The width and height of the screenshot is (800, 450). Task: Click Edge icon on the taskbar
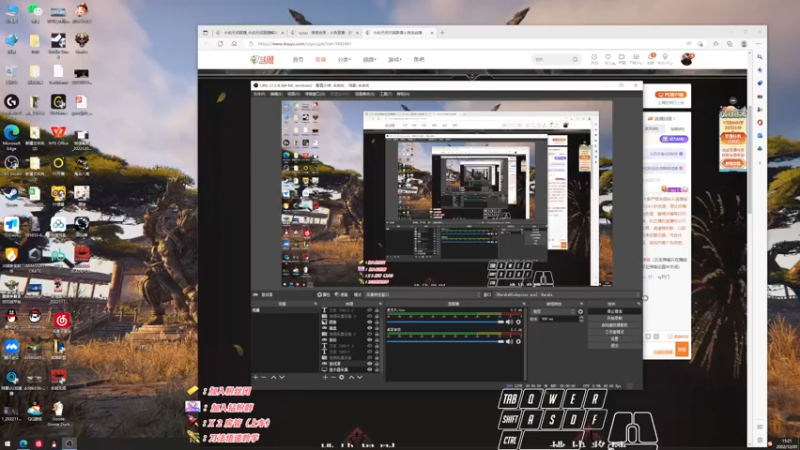(x=23, y=443)
